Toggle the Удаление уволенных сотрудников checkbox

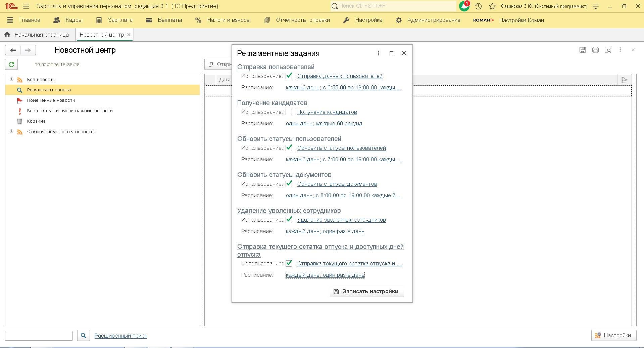tap(289, 220)
